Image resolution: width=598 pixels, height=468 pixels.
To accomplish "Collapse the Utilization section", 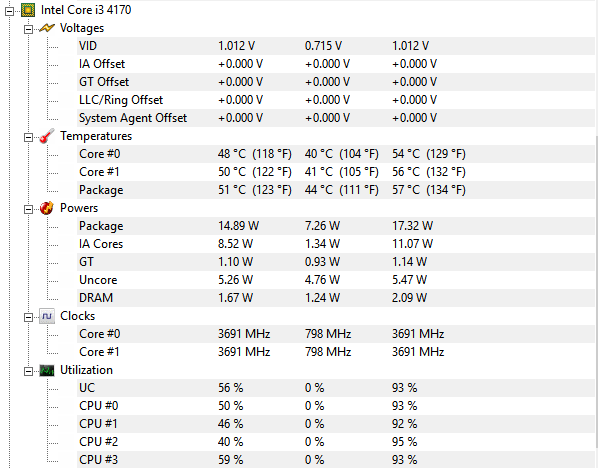I will [28, 372].
